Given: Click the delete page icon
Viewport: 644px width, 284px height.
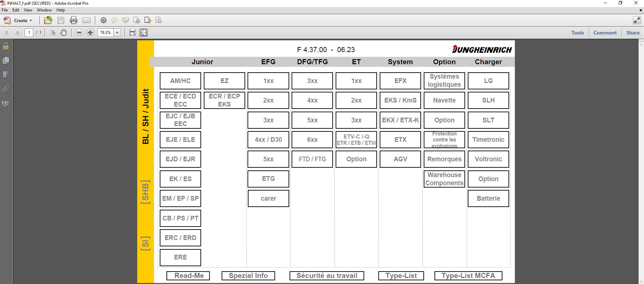Looking at the screenshot, I should click(x=137, y=20).
